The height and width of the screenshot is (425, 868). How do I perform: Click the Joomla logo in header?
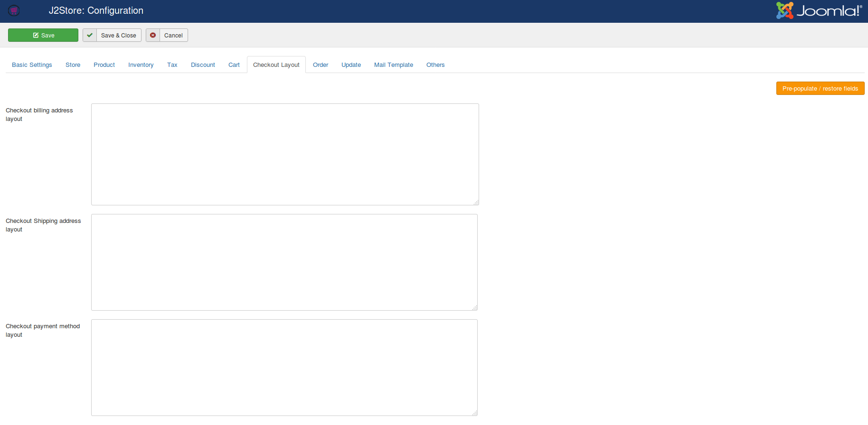(819, 10)
